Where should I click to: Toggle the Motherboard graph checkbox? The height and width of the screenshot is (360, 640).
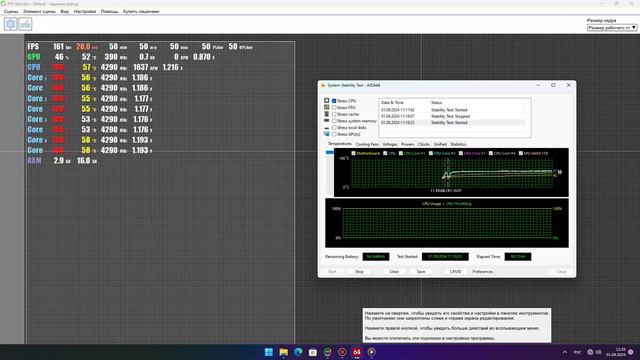[353, 153]
